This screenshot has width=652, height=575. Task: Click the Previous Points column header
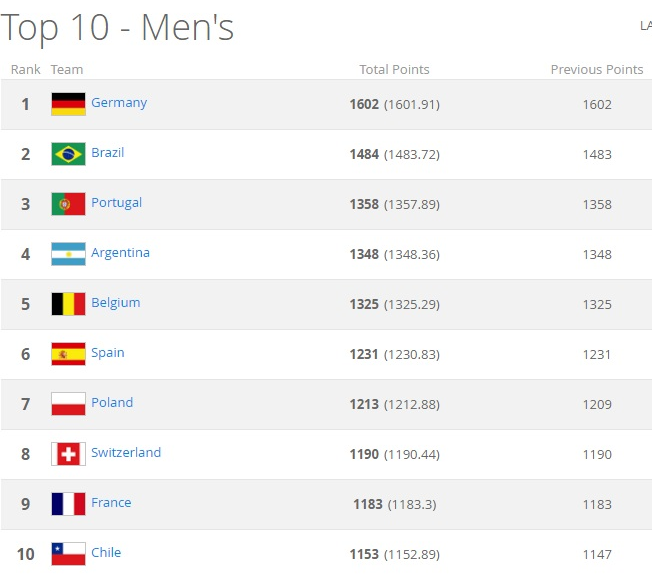(597, 70)
